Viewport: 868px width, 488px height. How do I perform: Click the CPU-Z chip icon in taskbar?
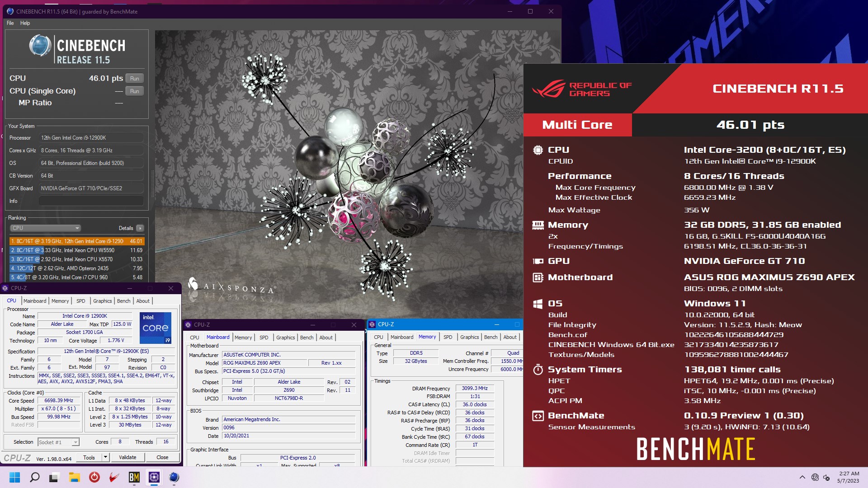[154, 477]
